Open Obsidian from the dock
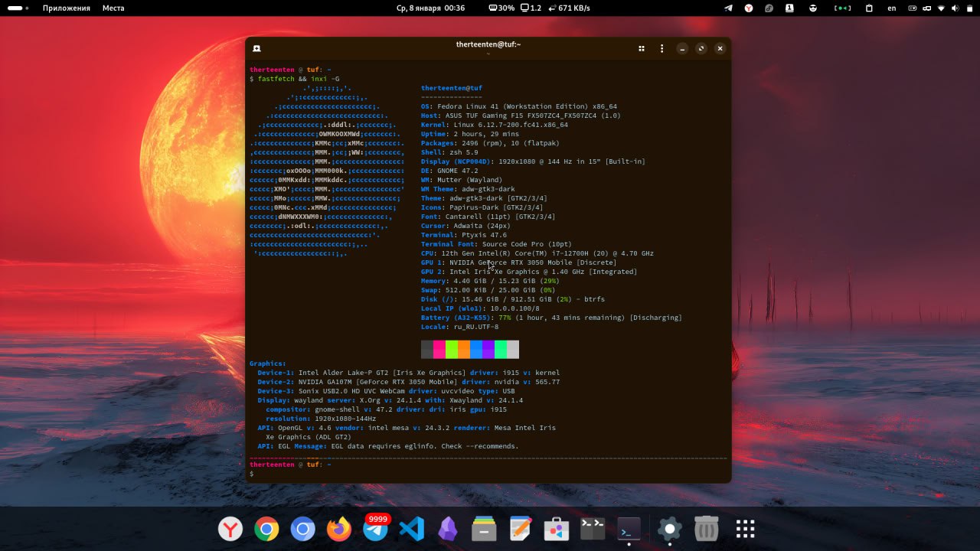 pyautogui.click(x=448, y=529)
